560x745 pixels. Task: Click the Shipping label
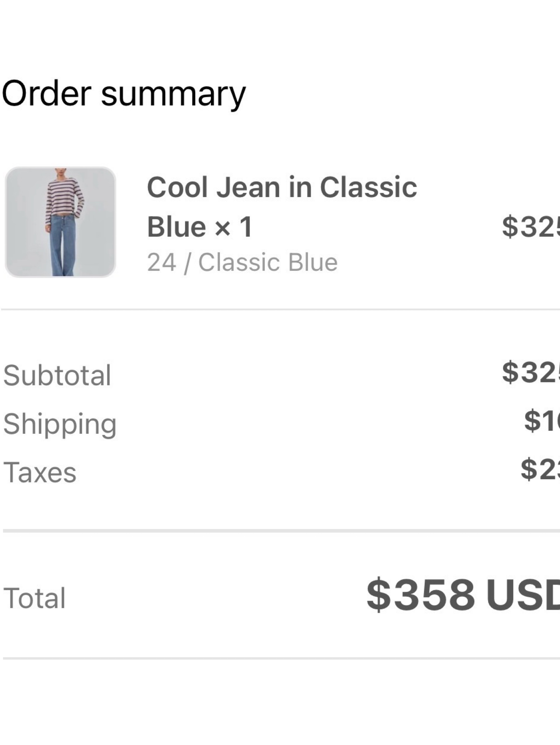pos(60,424)
